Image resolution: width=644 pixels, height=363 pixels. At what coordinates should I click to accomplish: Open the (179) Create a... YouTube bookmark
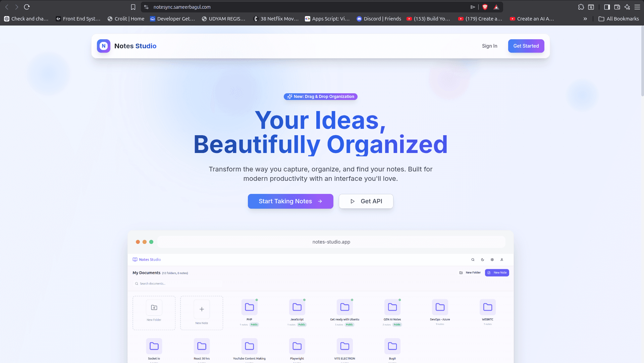tap(480, 19)
